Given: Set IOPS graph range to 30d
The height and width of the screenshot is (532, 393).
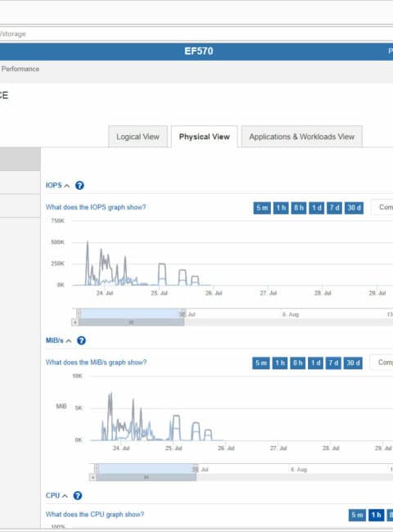Looking at the screenshot, I should click(354, 208).
